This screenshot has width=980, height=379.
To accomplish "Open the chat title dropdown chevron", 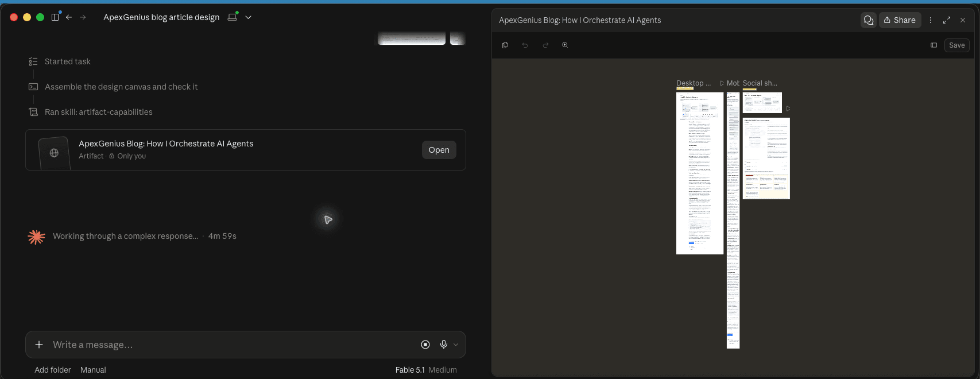I will click(249, 17).
